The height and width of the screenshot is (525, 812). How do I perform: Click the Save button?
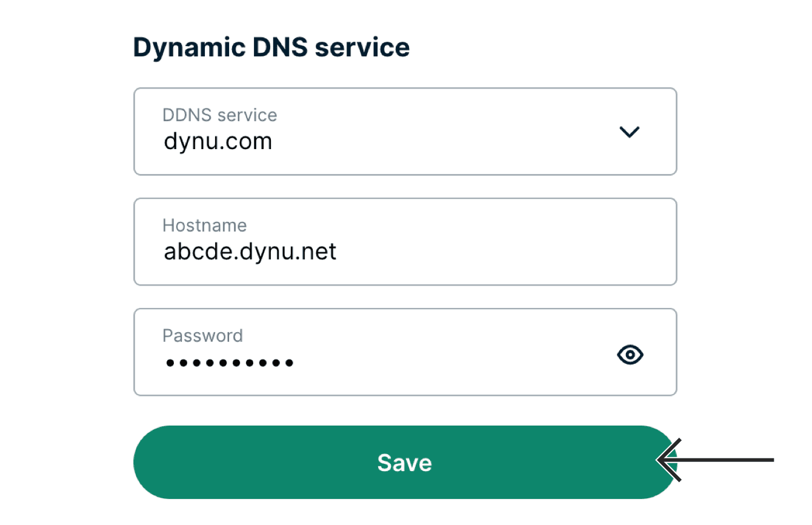[404, 463]
